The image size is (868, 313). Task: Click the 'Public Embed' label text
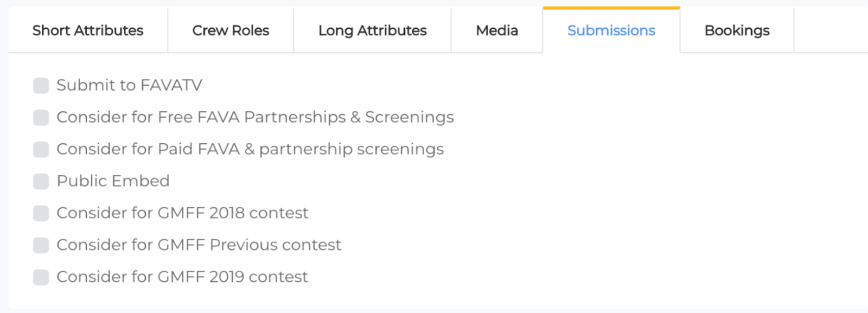point(113,181)
